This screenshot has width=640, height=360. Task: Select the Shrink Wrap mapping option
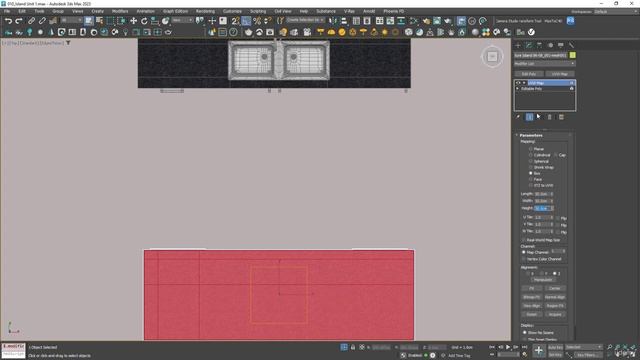tap(531, 167)
